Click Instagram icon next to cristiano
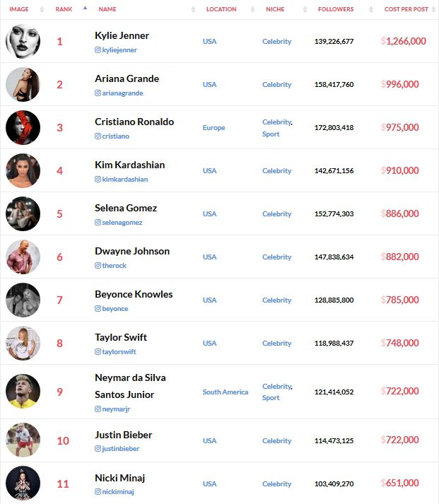The image size is (439, 504). [98, 136]
